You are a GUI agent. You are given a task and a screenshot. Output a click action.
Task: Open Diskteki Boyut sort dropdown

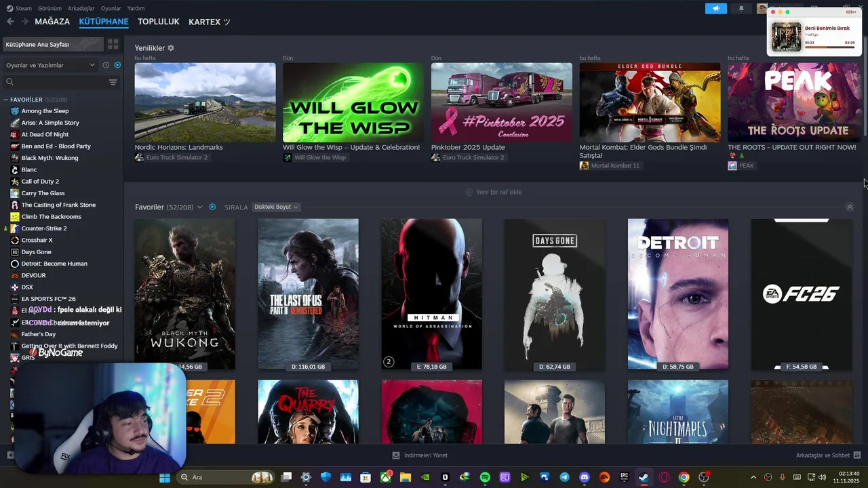pos(276,207)
